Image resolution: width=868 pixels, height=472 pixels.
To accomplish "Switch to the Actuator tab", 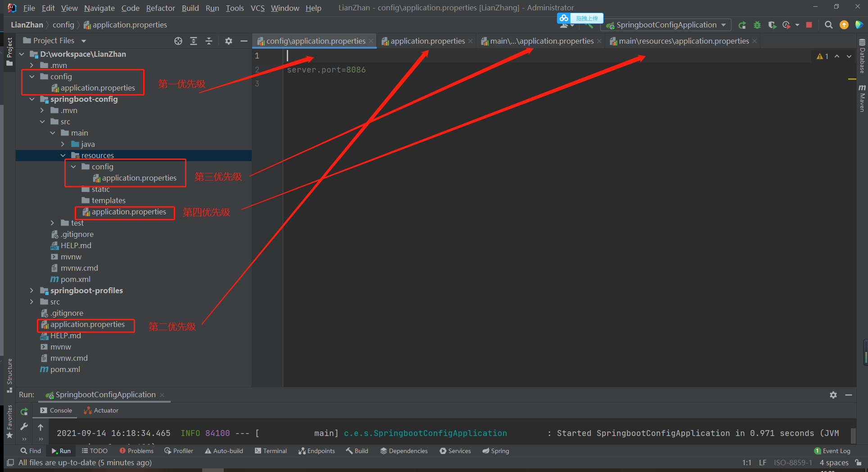I will (x=101, y=410).
